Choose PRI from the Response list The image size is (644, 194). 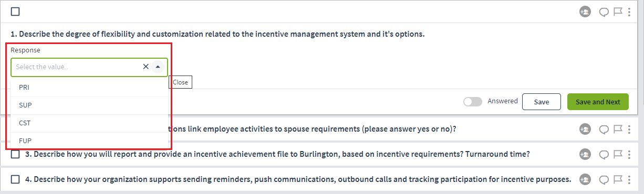tap(89, 88)
